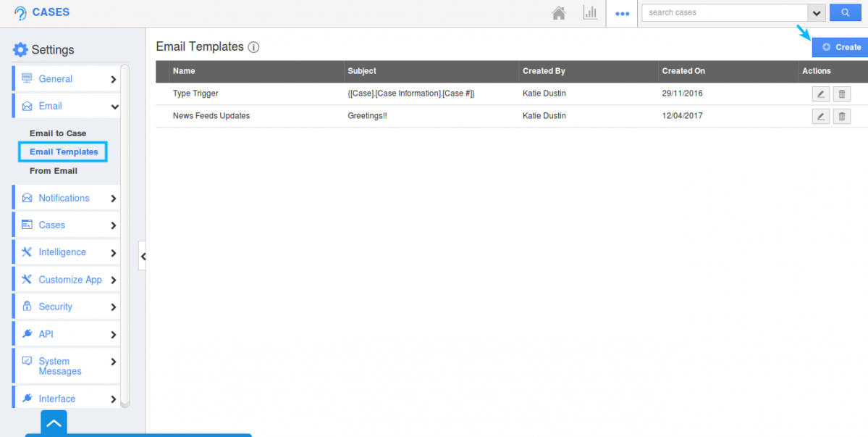Click the 12/04/2017 created date
The height and width of the screenshot is (437, 868).
[x=683, y=116]
